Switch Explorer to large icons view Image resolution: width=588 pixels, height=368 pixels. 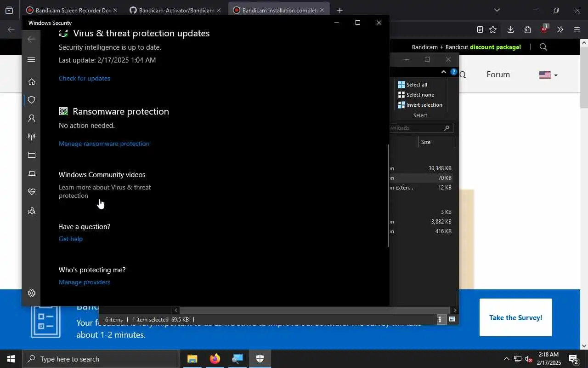pyautogui.click(x=452, y=319)
